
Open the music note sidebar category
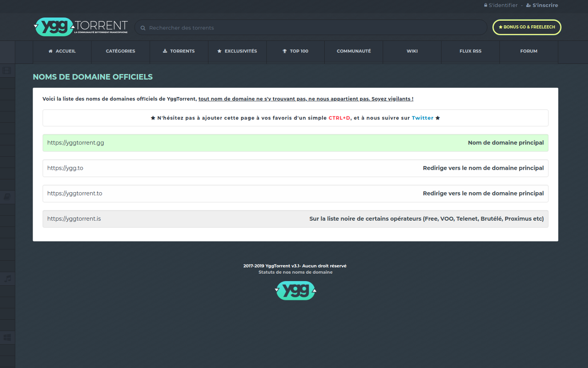pyautogui.click(x=7, y=278)
